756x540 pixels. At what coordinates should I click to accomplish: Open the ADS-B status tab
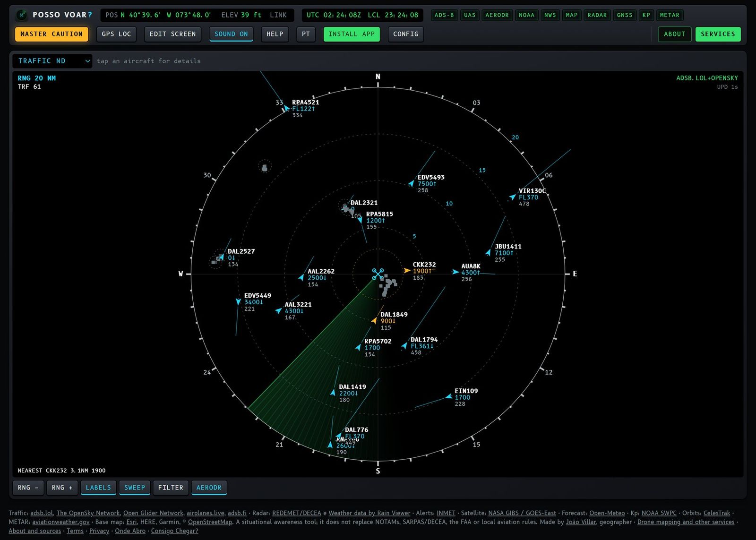tap(444, 15)
